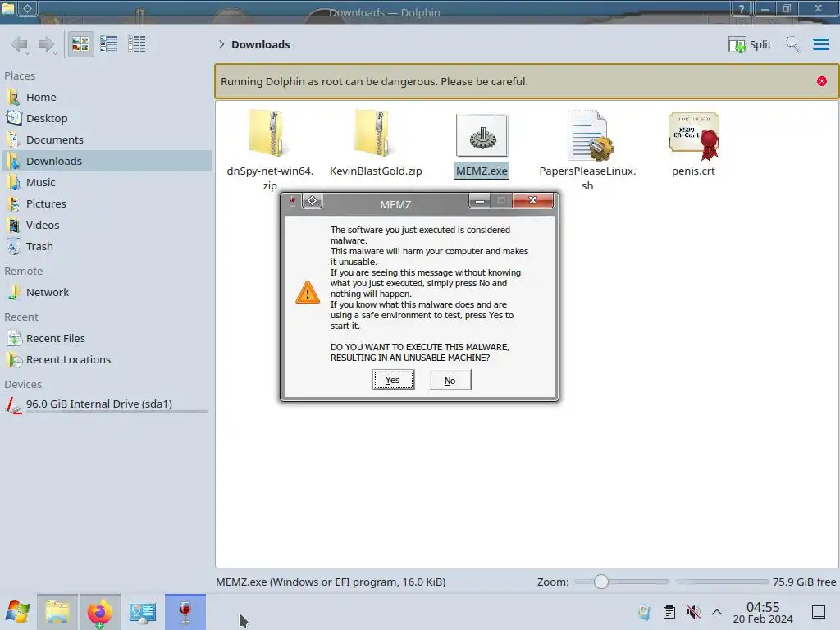This screenshot has width=840, height=630.
Task: Click No in the MEMZ dialog
Action: (450, 381)
